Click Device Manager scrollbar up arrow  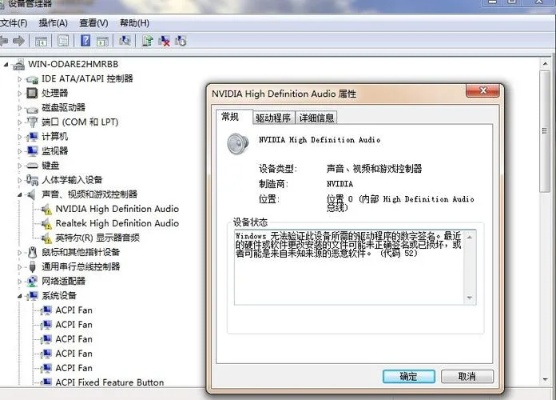click(x=545, y=64)
